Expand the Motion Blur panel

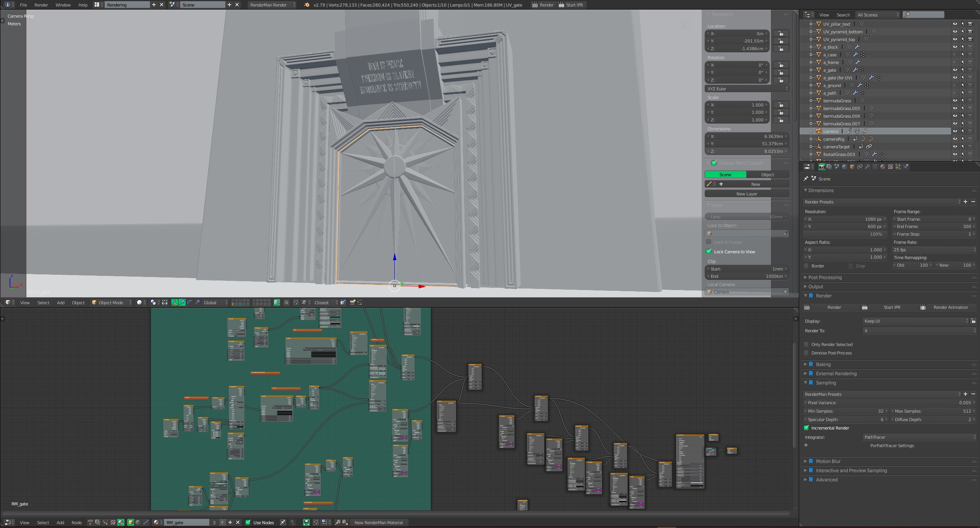point(828,461)
